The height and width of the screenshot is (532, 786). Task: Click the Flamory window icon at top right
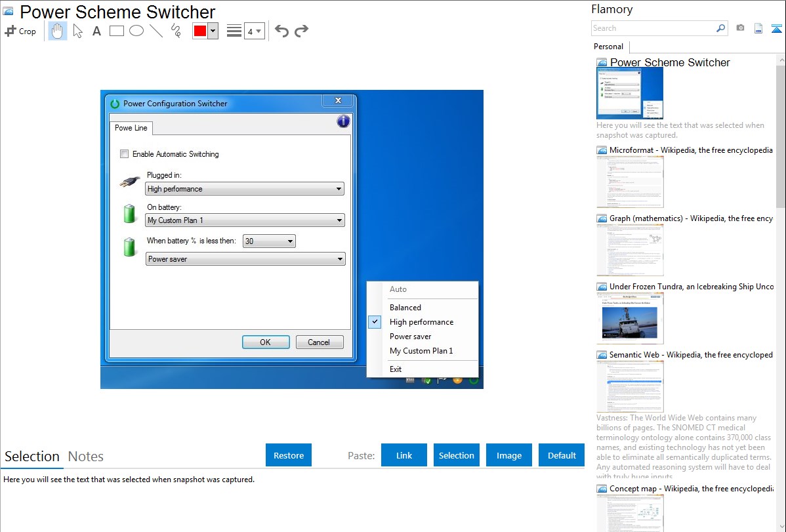(x=776, y=28)
